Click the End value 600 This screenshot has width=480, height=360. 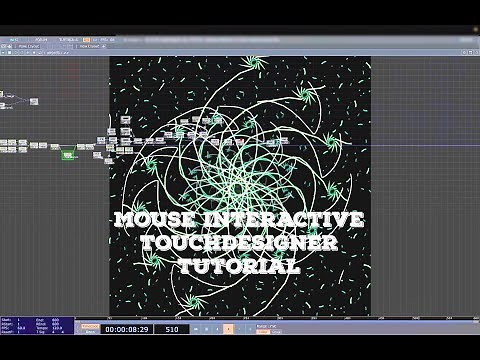coord(55,320)
